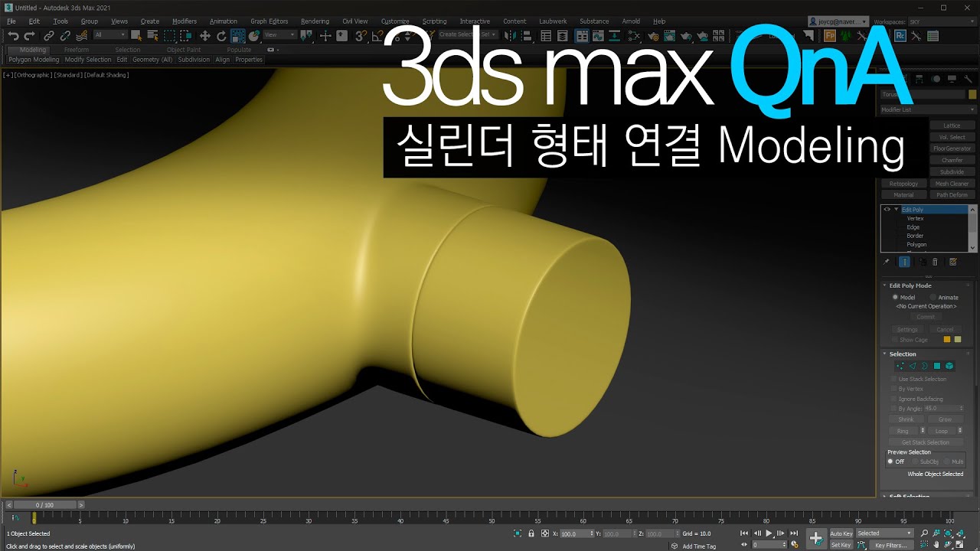The height and width of the screenshot is (551, 980).
Task: Click the Redo arrow icon
Action: (29, 35)
